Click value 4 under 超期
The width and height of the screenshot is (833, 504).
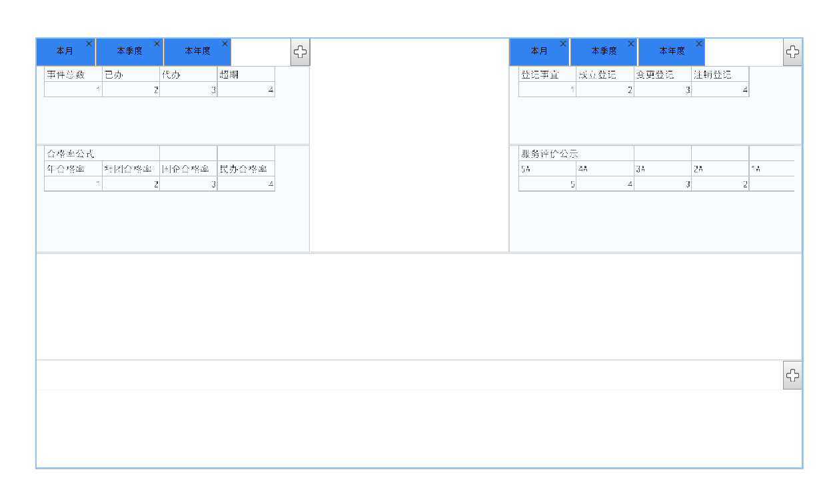tap(246, 90)
